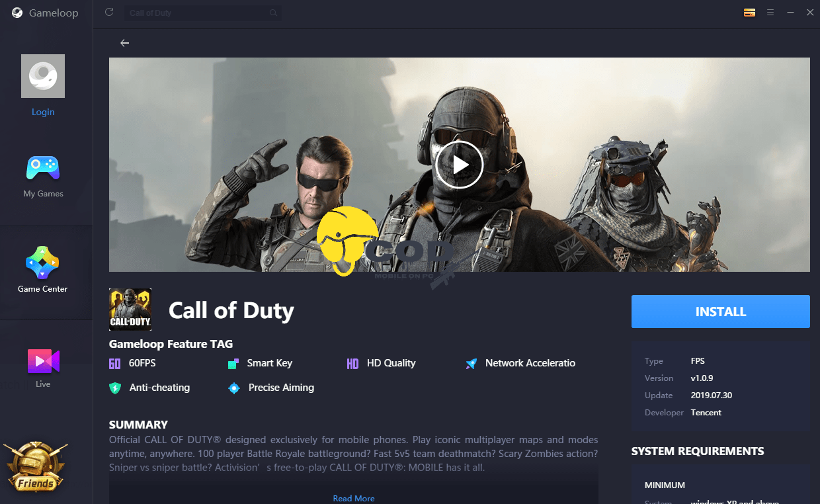Open the hamburger menu icon
This screenshot has width=820, height=504.
pyautogui.click(x=770, y=13)
